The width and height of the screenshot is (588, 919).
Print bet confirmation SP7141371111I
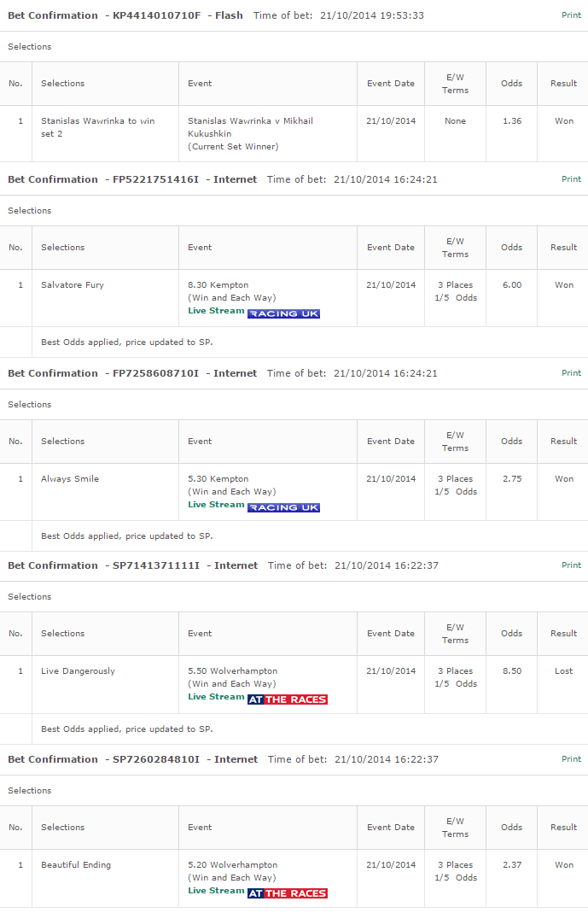click(x=572, y=565)
